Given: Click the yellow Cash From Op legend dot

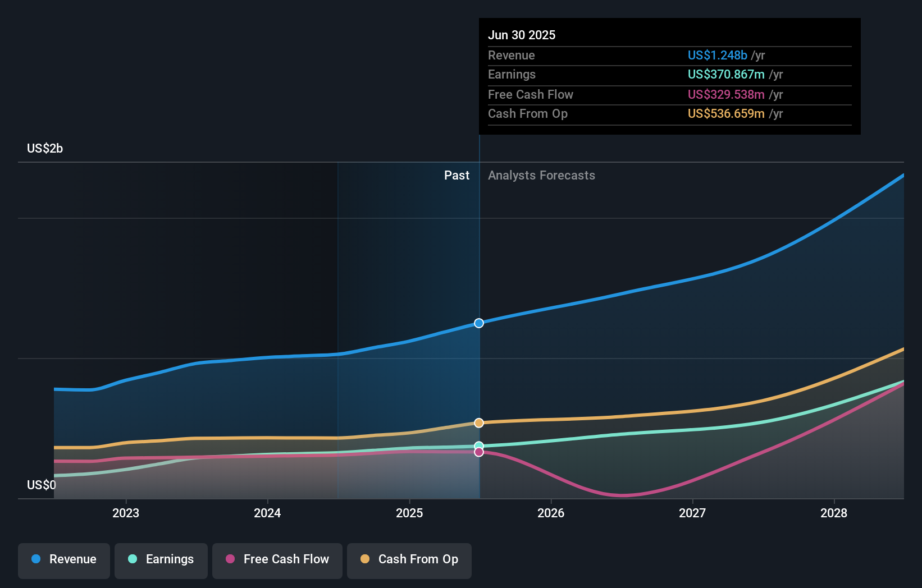Looking at the screenshot, I should (366, 559).
